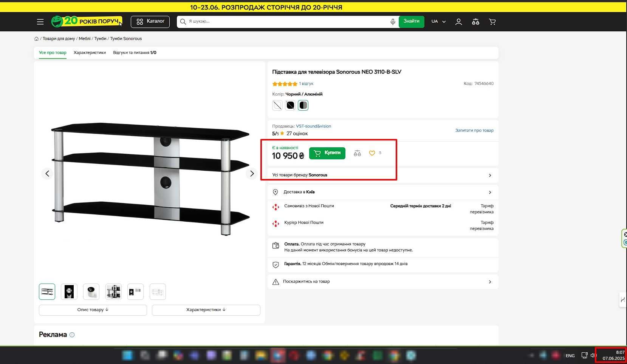Open 'Тумби Sonorous' breadcrumb
627x364 pixels.
(126, 39)
